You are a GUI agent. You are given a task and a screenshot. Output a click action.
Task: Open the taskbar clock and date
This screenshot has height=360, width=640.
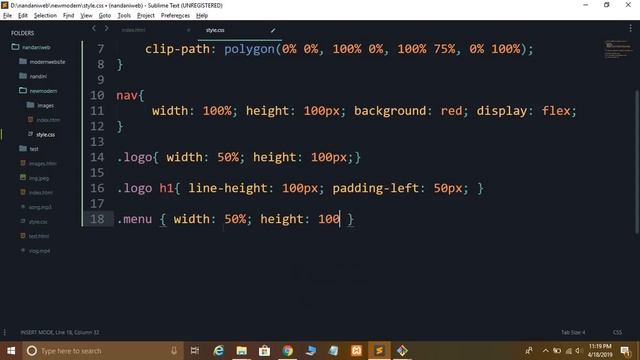[x=600, y=351]
